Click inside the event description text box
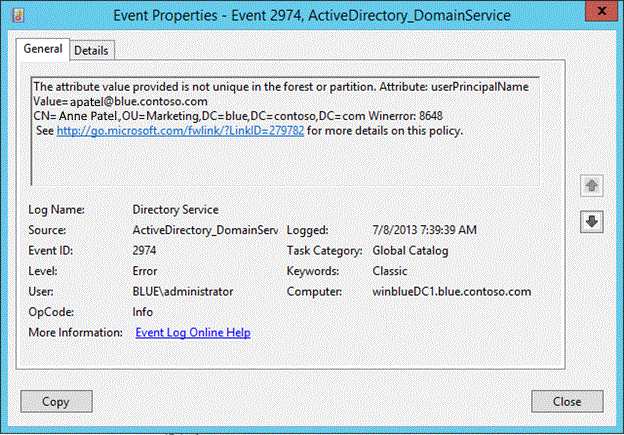Image resolution: width=624 pixels, height=435 pixels. tap(285, 131)
